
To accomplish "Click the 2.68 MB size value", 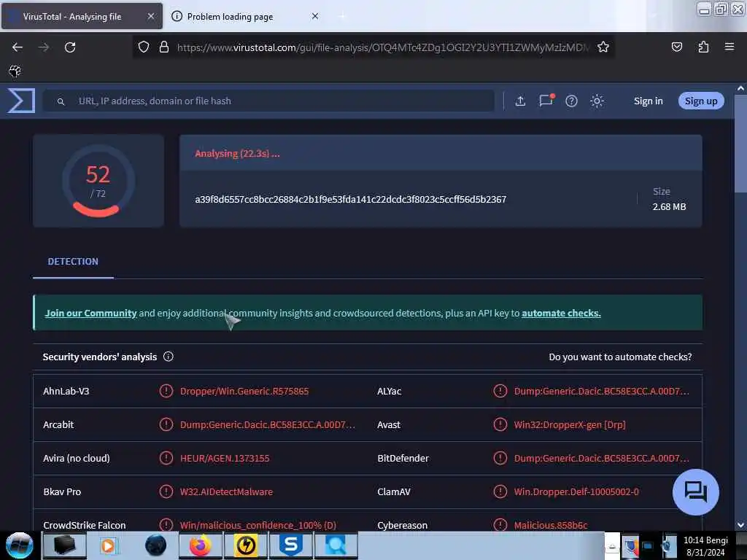I will coord(670,206).
